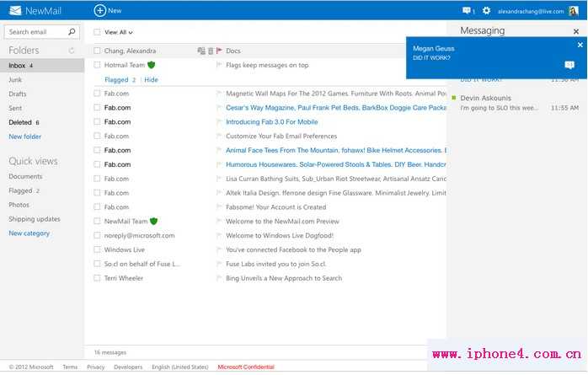This screenshot has width=588, height=375.
Task: Flag the Humorous Housewares message
Action: [219, 164]
